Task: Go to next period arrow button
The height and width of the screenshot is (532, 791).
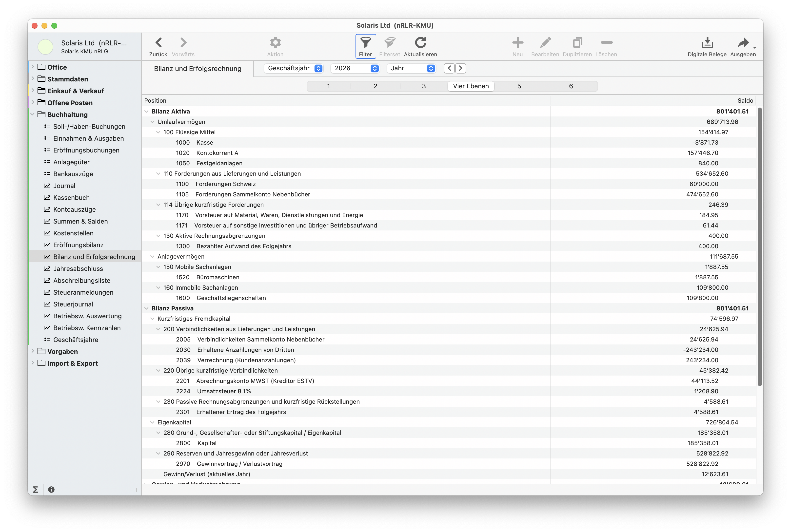Action: pyautogui.click(x=460, y=68)
